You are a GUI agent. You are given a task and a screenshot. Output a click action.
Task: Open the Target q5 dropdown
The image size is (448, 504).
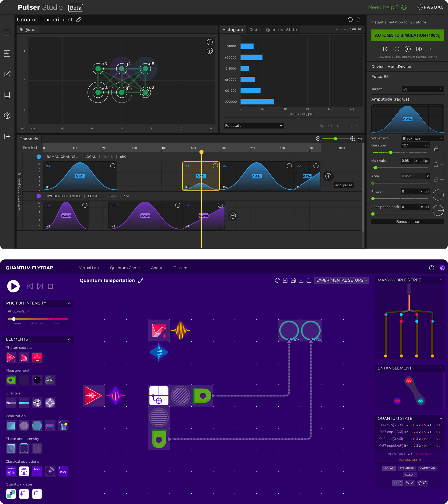[423, 89]
